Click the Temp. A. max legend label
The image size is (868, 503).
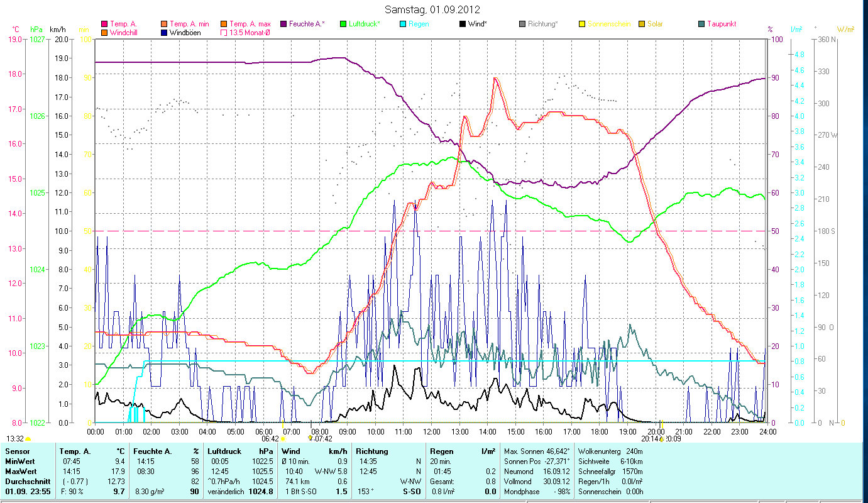click(x=250, y=24)
